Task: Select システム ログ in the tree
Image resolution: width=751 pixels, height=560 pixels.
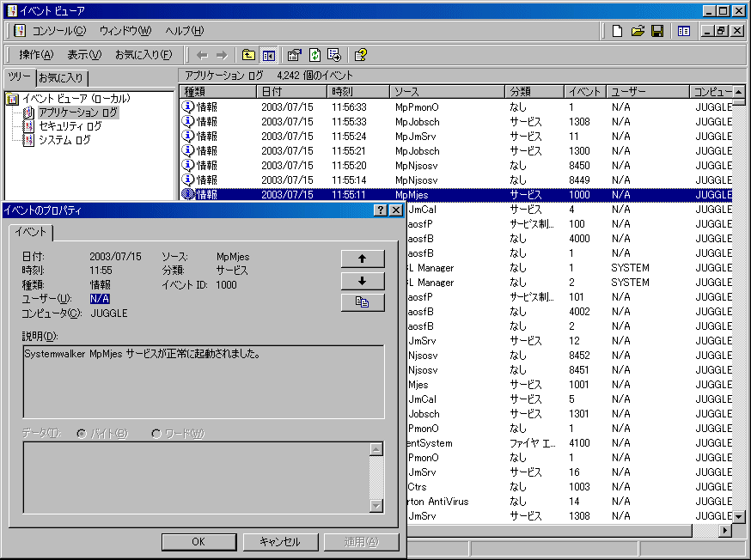Action: point(64,140)
